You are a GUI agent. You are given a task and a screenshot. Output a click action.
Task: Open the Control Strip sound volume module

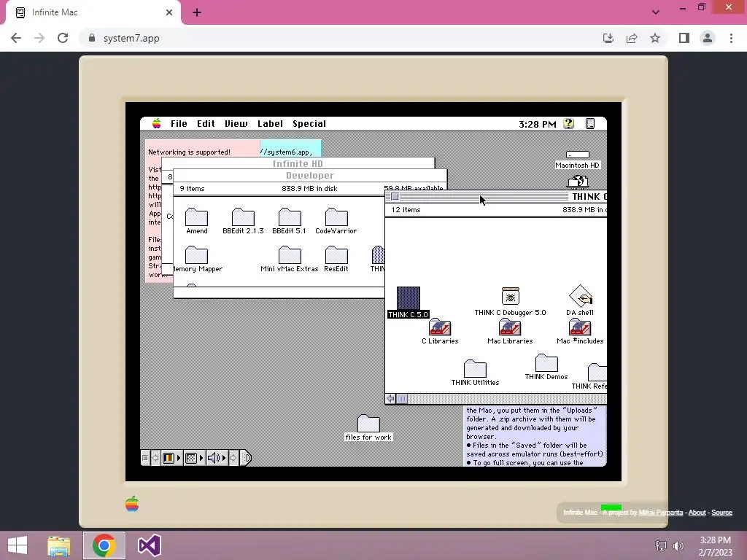[x=217, y=458]
